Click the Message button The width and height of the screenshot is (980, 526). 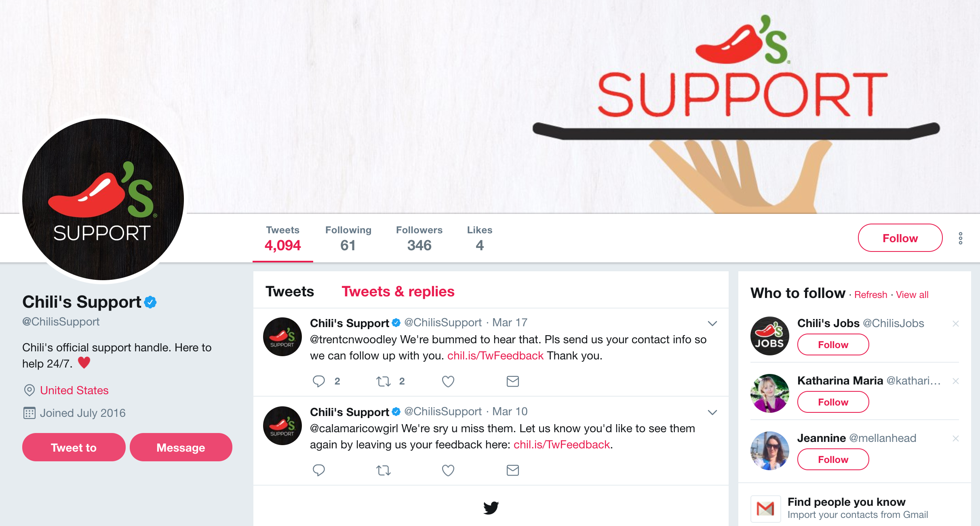click(x=181, y=447)
